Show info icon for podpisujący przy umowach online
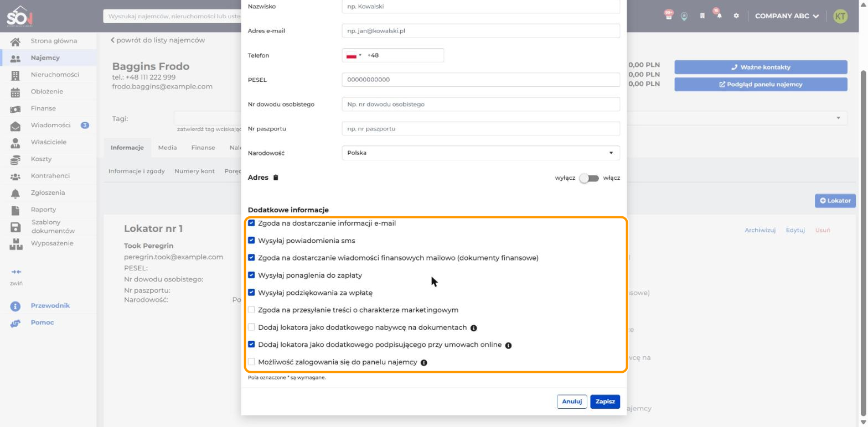The width and height of the screenshot is (868, 427). point(508,345)
